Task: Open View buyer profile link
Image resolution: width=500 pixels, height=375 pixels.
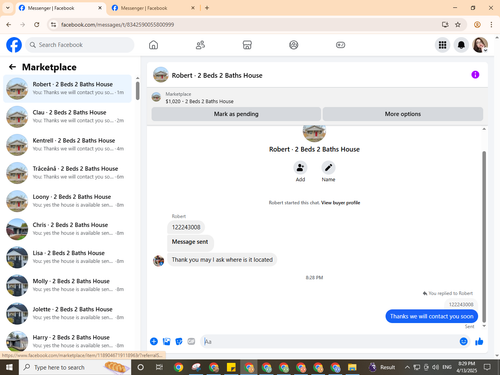Action: (340, 203)
